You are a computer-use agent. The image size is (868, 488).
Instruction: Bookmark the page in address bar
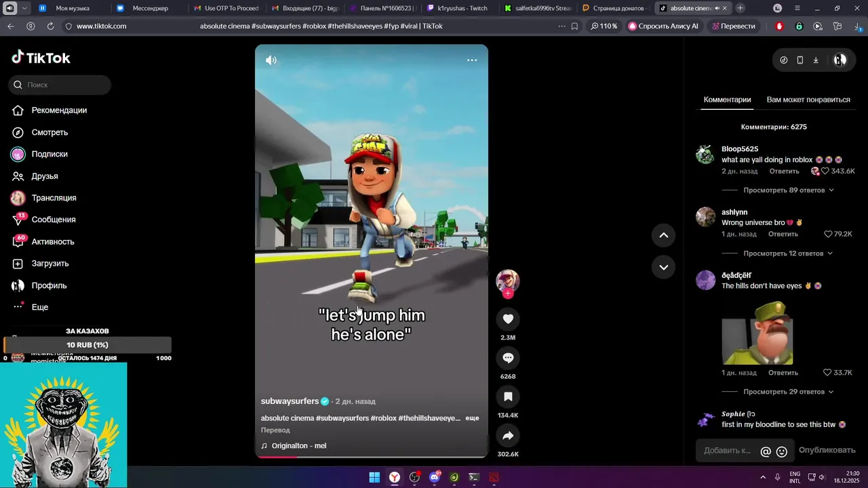[574, 26]
